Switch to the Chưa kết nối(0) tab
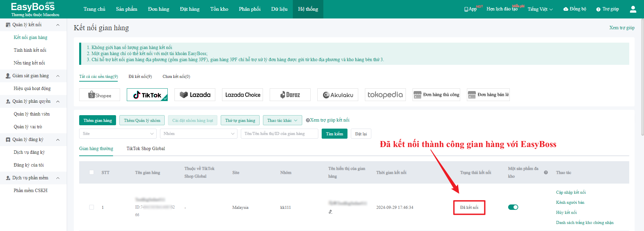644x231 pixels. [x=176, y=77]
